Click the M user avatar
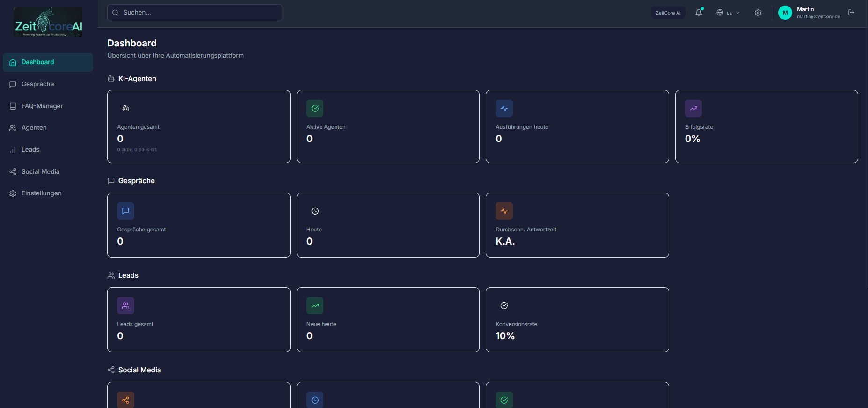This screenshot has width=868, height=408. pyautogui.click(x=785, y=13)
